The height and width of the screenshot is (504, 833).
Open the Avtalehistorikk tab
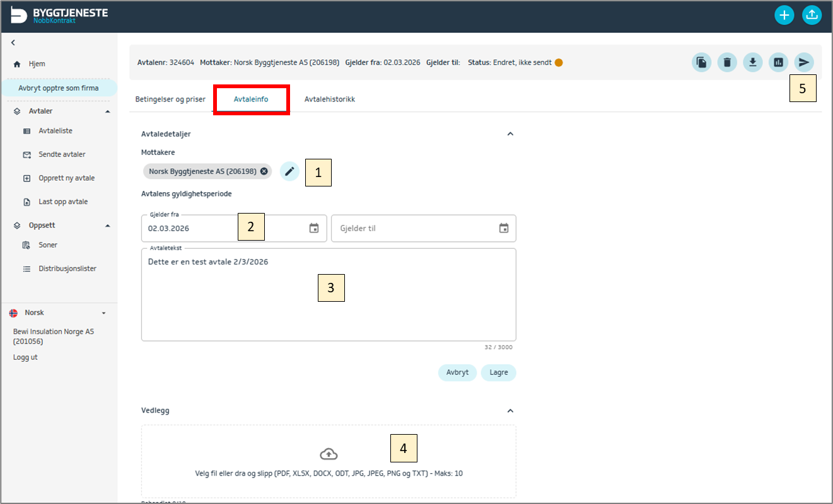pos(329,100)
